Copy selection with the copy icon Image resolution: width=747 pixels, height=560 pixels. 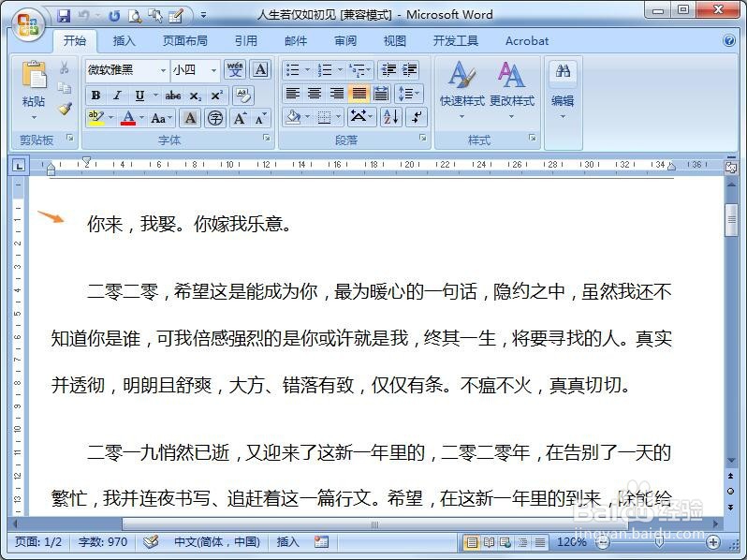[65, 88]
